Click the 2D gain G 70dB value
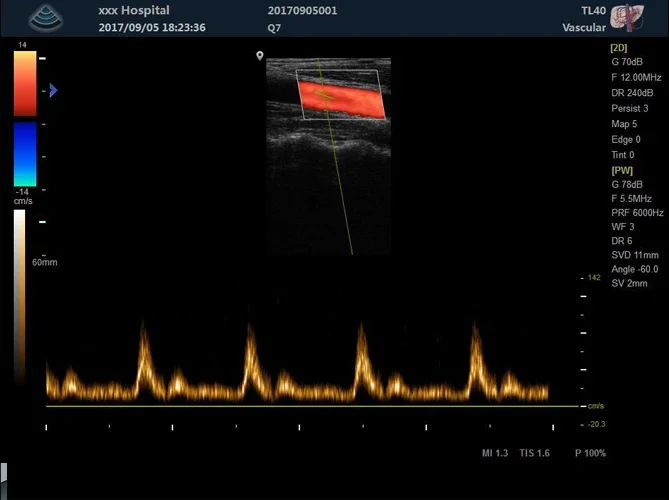 [627, 63]
